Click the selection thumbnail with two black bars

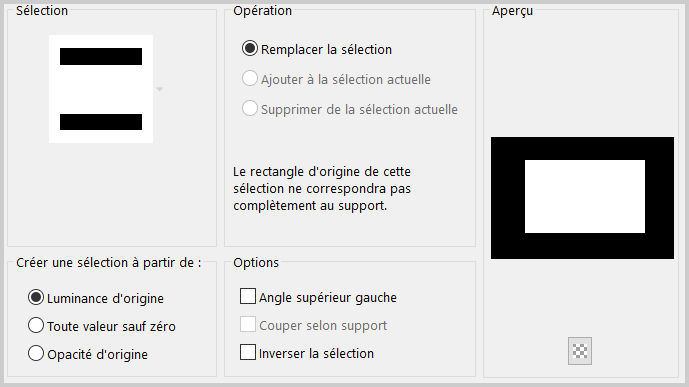[x=101, y=89]
